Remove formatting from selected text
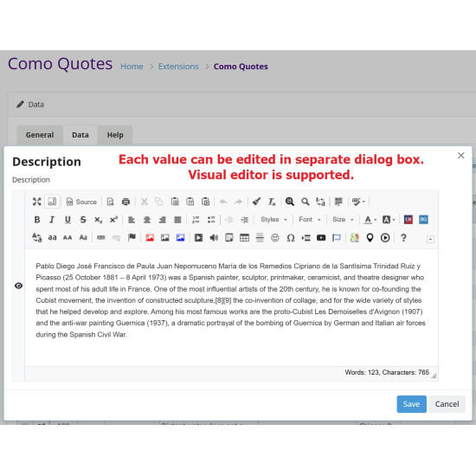Screen dimensions: 476x476 [272, 202]
